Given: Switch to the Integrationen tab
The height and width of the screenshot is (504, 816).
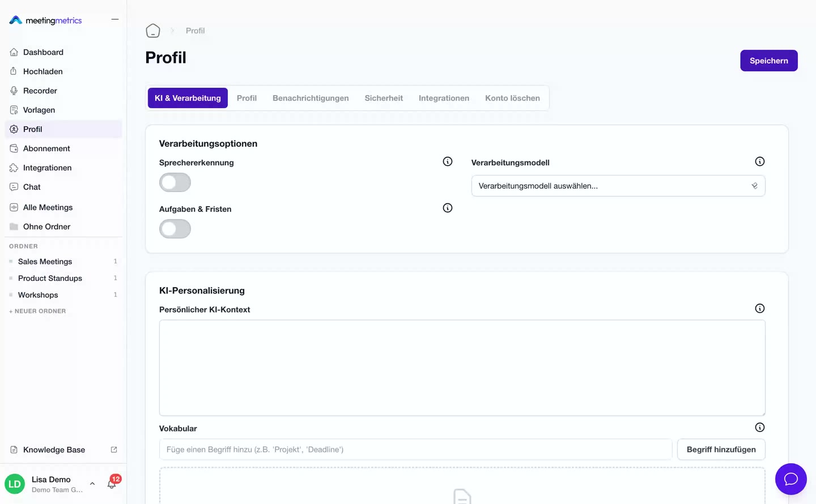Looking at the screenshot, I should 444,98.
